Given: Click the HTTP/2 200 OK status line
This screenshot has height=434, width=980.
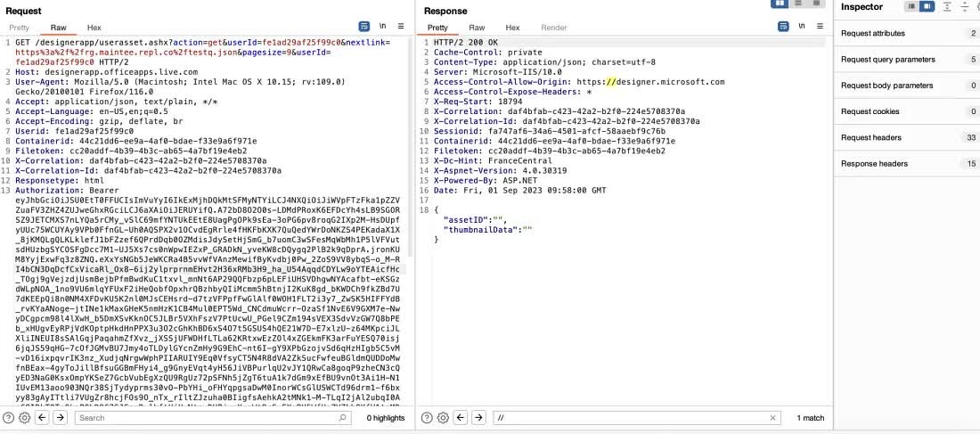Looking at the screenshot, I should click(466, 43).
